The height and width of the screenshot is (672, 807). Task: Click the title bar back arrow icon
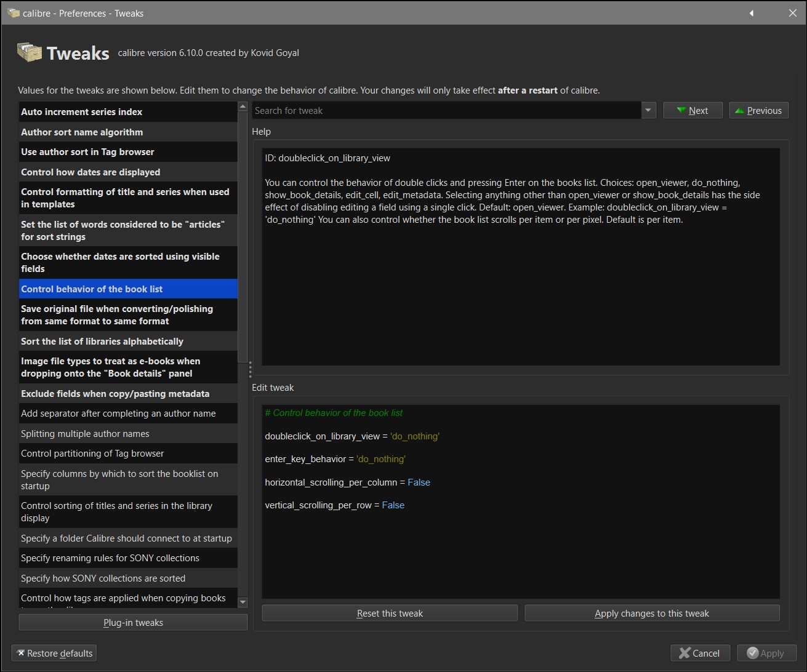pyautogui.click(x=751, y=13)
